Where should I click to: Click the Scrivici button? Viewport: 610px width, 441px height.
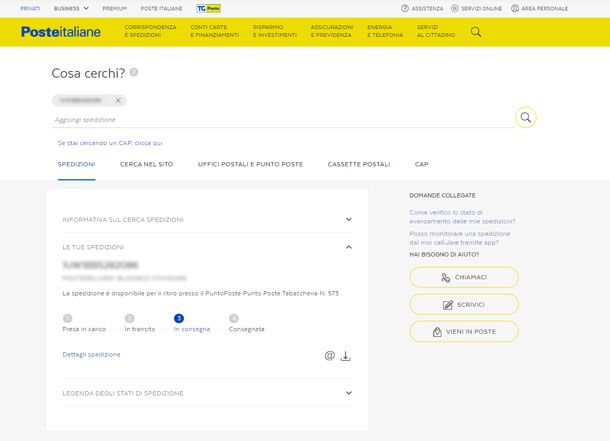[464, 304]
